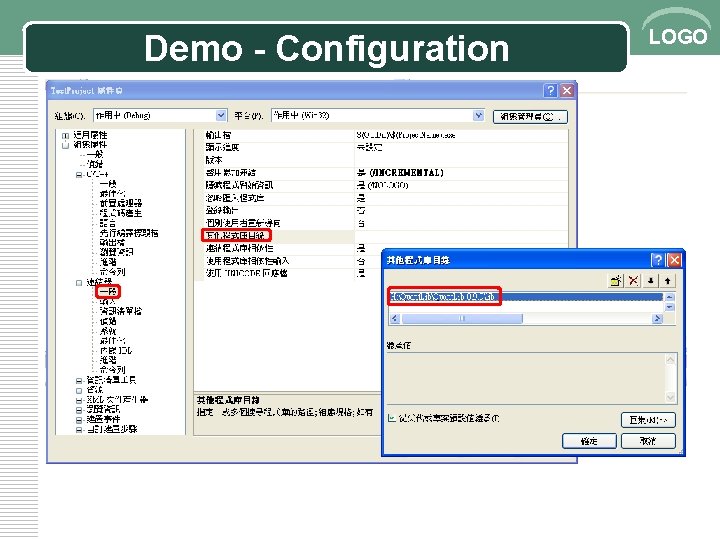Select 偵錯 directly under 組態屬性
720x540 pixels.
pyautogui.click(x=95, y=164)
